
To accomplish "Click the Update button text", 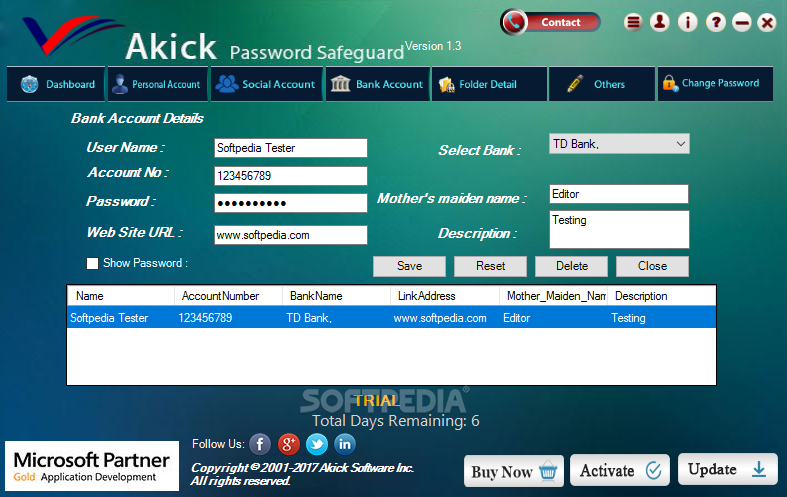I will tap(712, 469).
